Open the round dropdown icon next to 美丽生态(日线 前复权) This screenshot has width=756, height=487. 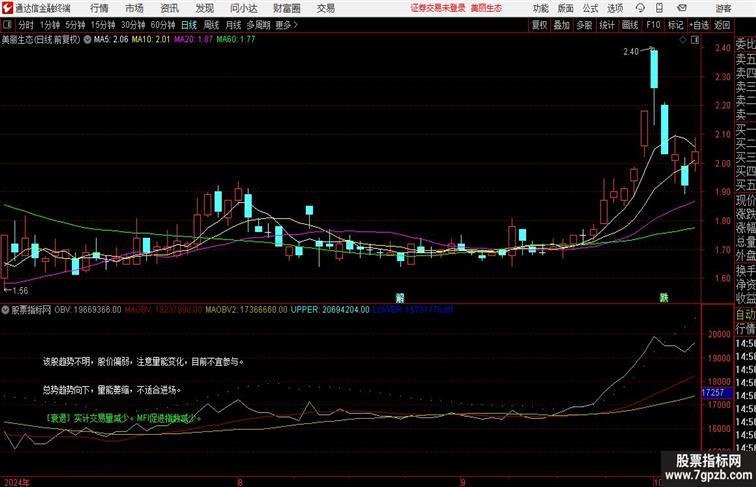pos(87,40)
